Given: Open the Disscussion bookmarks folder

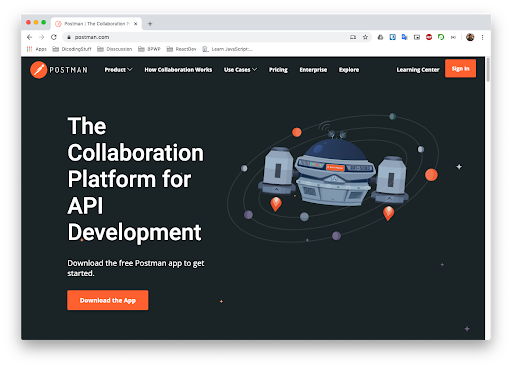Looking at the screenshot, I should coord(115,49).
